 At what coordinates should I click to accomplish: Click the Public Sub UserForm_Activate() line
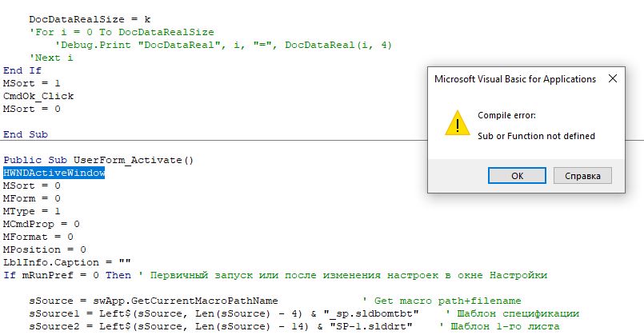pos(98,160)
